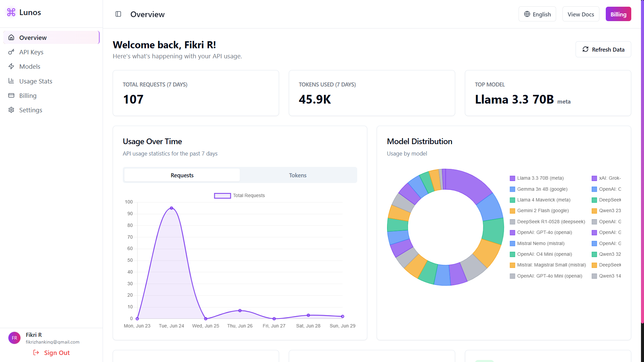Screen dimensions: 644x362
Task: Click the Lunos command logo icon
Action: pyautogui.click(x=11, y=12)
